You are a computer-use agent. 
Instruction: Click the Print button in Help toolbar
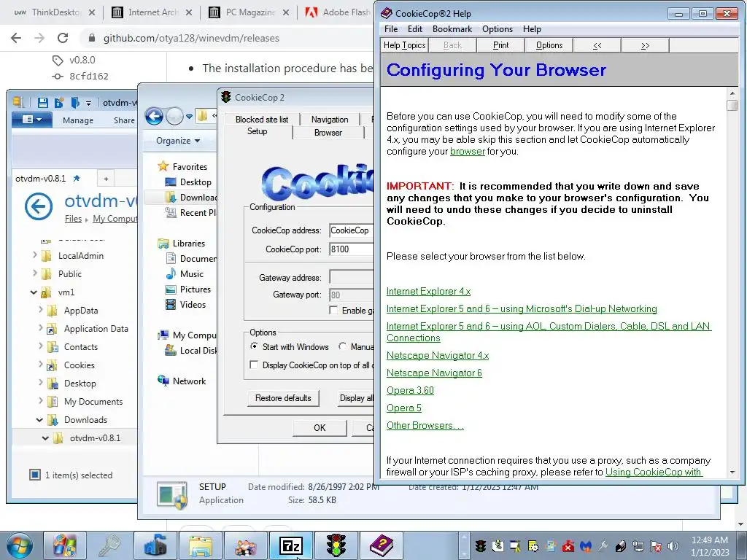coord(500,45)
